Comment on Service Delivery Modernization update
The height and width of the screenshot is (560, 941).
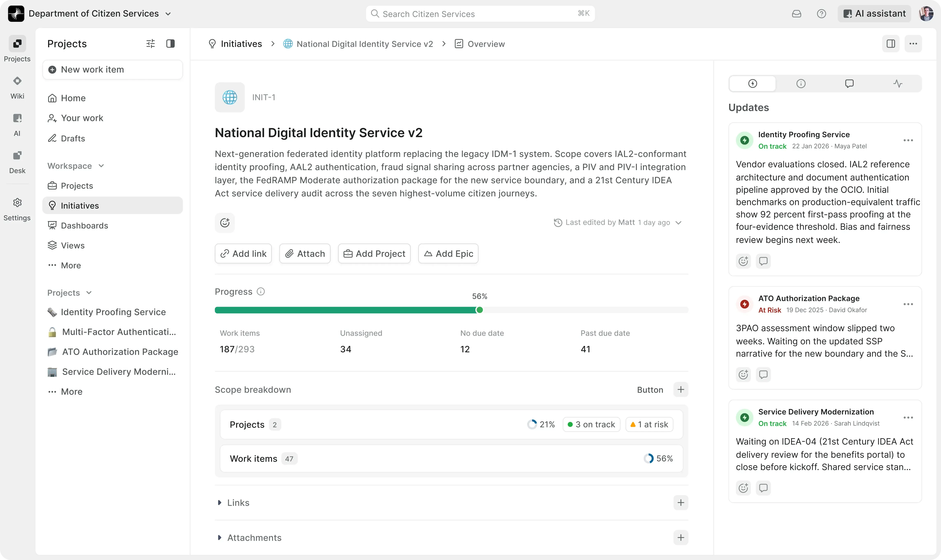(x=763, y=488)
